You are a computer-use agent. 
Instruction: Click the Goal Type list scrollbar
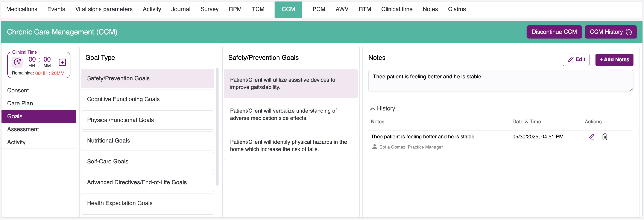tap(217, 127)
